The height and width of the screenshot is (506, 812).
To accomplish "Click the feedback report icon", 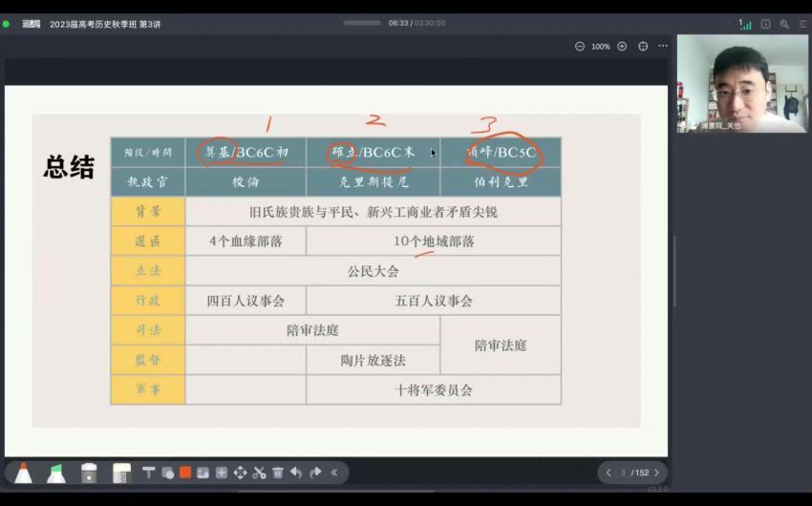I will (x=765, y=24).
